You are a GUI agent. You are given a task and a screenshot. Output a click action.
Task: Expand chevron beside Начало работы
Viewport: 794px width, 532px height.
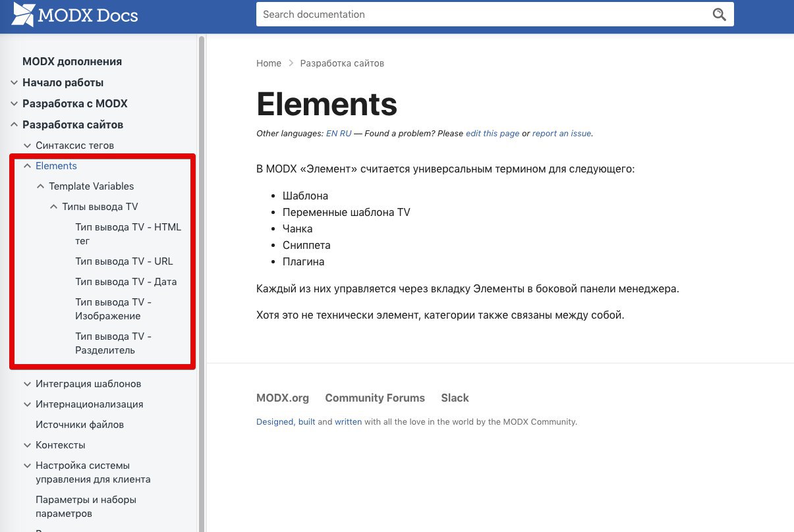[x=14, y=82]
